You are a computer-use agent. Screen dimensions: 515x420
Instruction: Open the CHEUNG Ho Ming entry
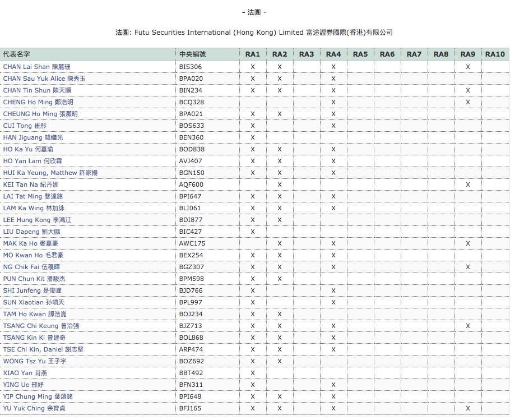(40, 114)
